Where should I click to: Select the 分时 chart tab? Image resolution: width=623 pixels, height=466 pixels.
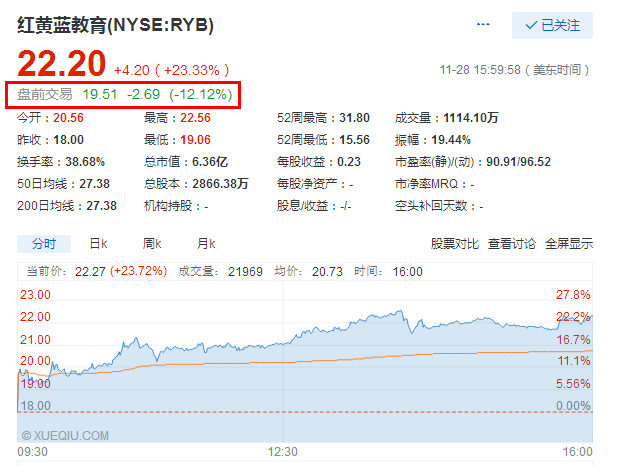(44, 243)
